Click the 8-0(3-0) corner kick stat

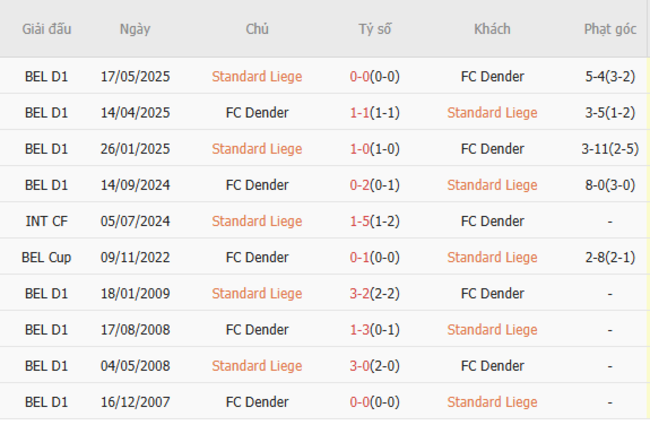click(x=610, y=185)
